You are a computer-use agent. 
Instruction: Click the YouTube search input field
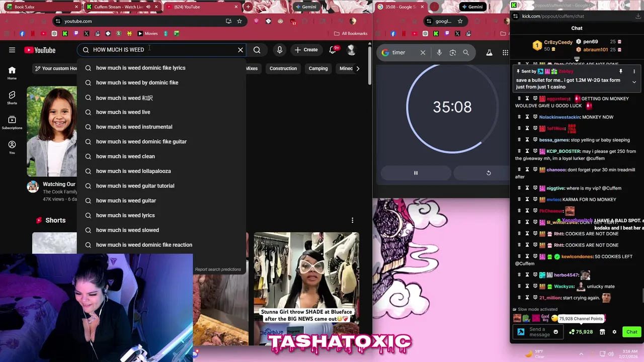click(x=161, y=50)
